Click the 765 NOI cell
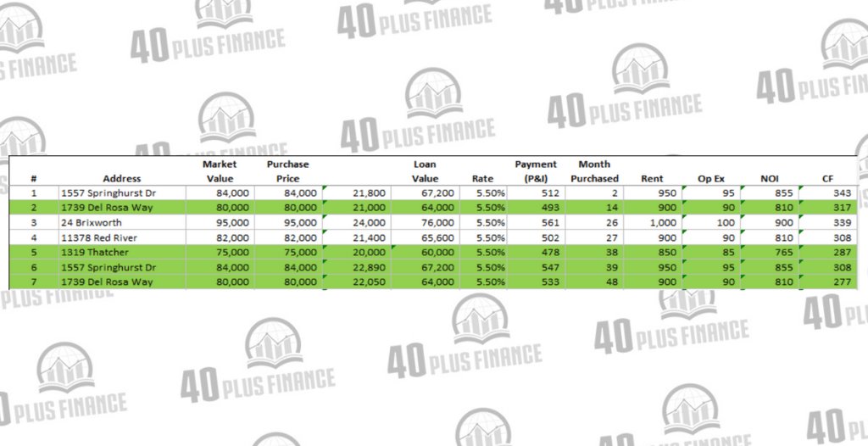The width and height of the screenshot is (868, 446). pos(770,252)
